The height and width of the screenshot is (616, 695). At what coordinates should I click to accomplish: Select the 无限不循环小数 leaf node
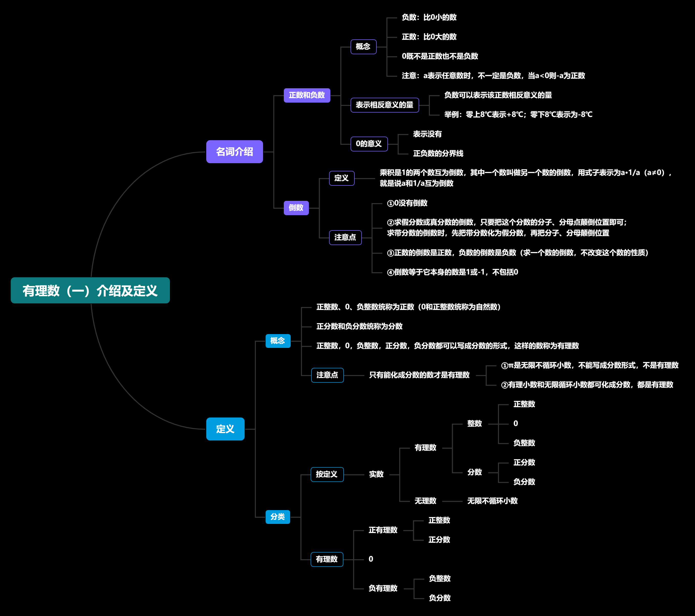492,501
